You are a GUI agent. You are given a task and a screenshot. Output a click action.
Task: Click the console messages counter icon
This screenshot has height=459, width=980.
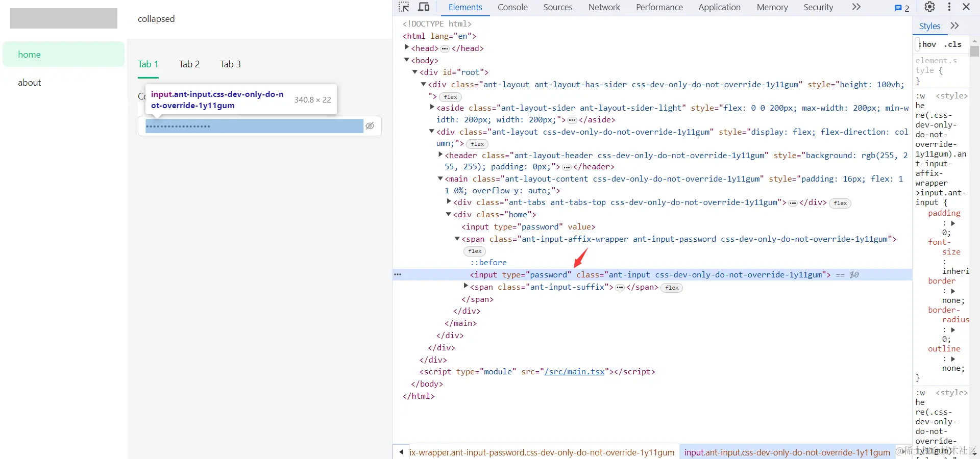coord(902,8)
